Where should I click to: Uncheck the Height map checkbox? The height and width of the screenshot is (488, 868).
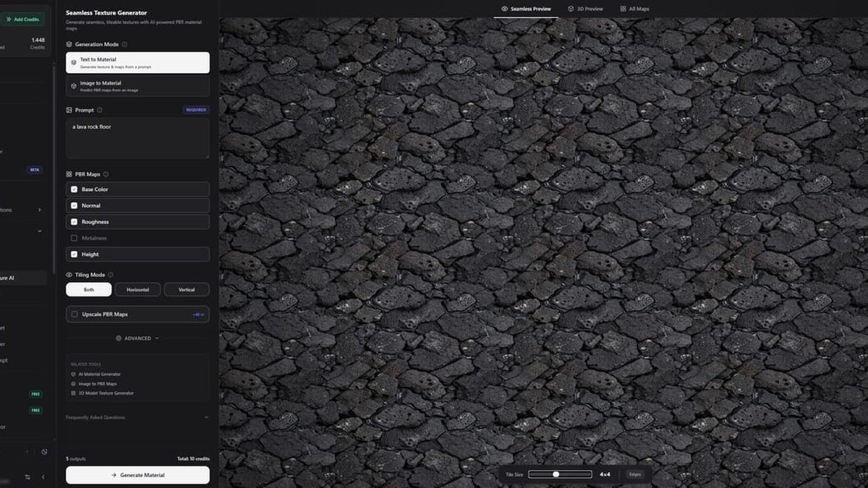click(74, 254)
